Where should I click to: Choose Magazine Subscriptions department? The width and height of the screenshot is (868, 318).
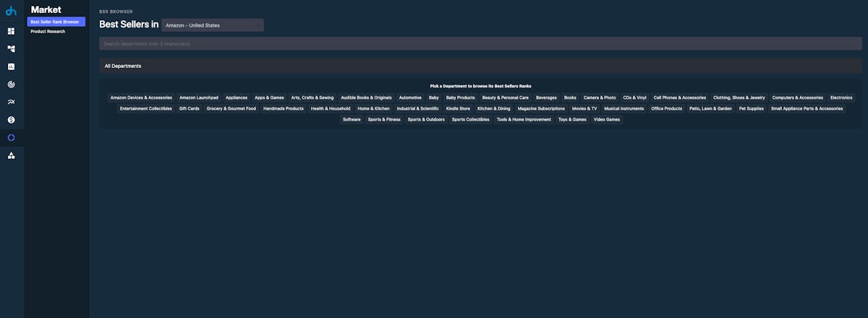[x=542, y=108]
